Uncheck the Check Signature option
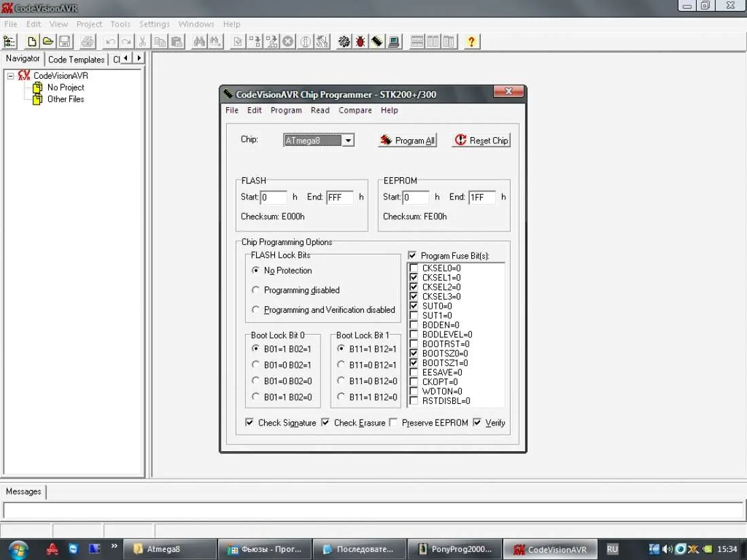 point(250,422)
